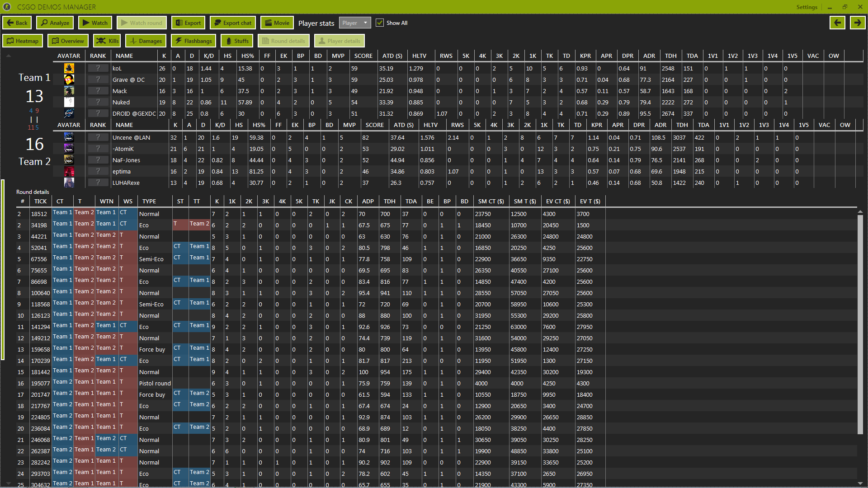The image size is (868, 488).
Task: Sort round details by TICK
Action: click(40, 202)
